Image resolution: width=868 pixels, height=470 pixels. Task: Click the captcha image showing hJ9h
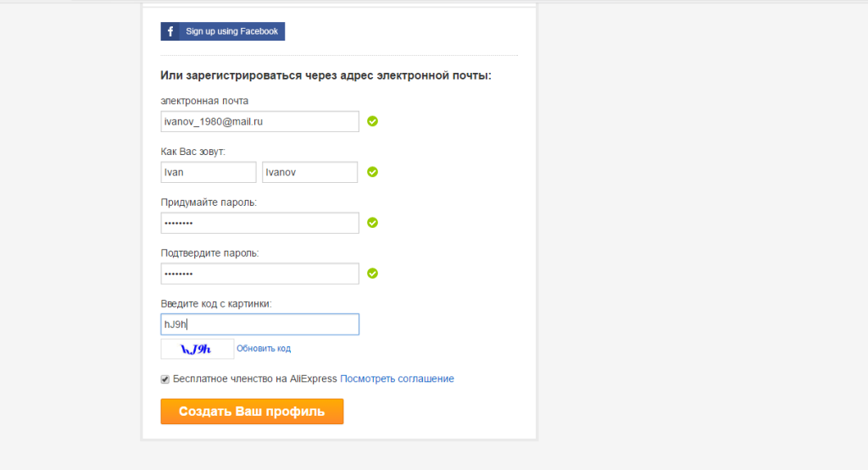coord(197,349)
